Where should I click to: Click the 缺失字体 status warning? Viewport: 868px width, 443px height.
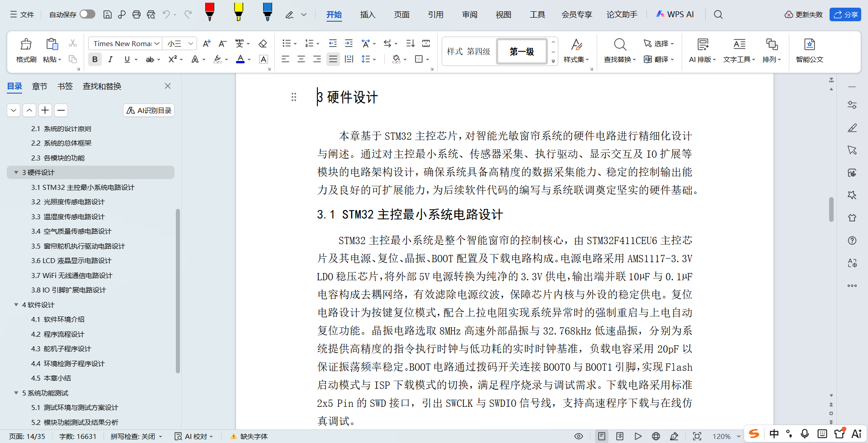pos(249,437)
